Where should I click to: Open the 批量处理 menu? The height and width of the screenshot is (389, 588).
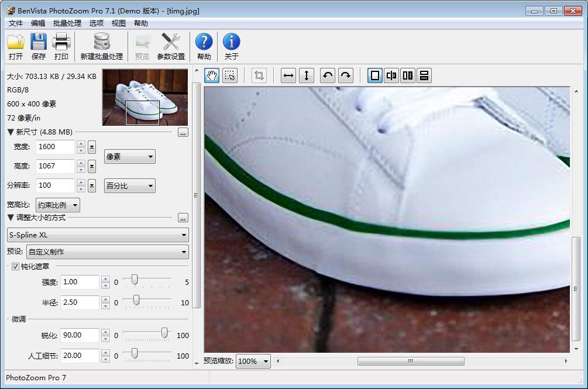coord(67,23)
